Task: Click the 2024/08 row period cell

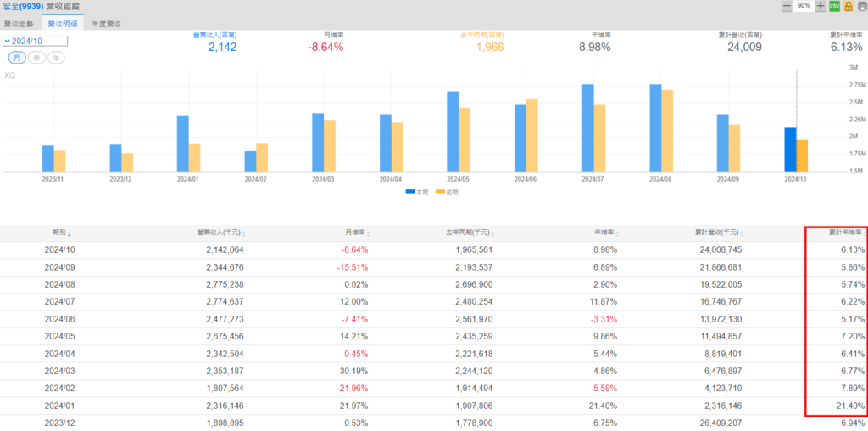Action: [x=58, y=284]
